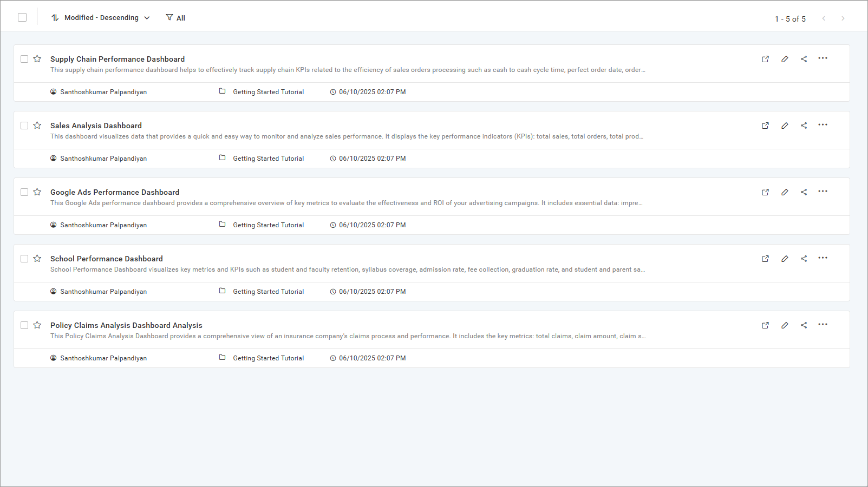Favorite the Sales Analysis Dashboard star
868x487 pixels.
point(37,125)
